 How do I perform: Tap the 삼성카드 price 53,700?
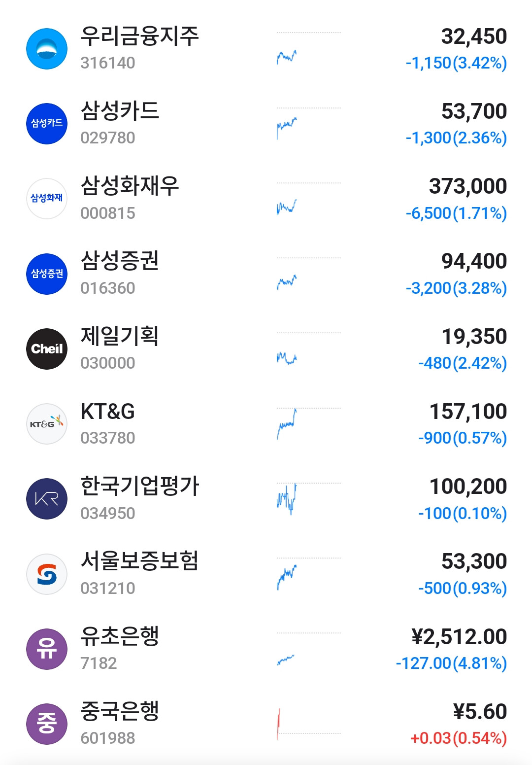pyautogui.click(x=474, y=111)
